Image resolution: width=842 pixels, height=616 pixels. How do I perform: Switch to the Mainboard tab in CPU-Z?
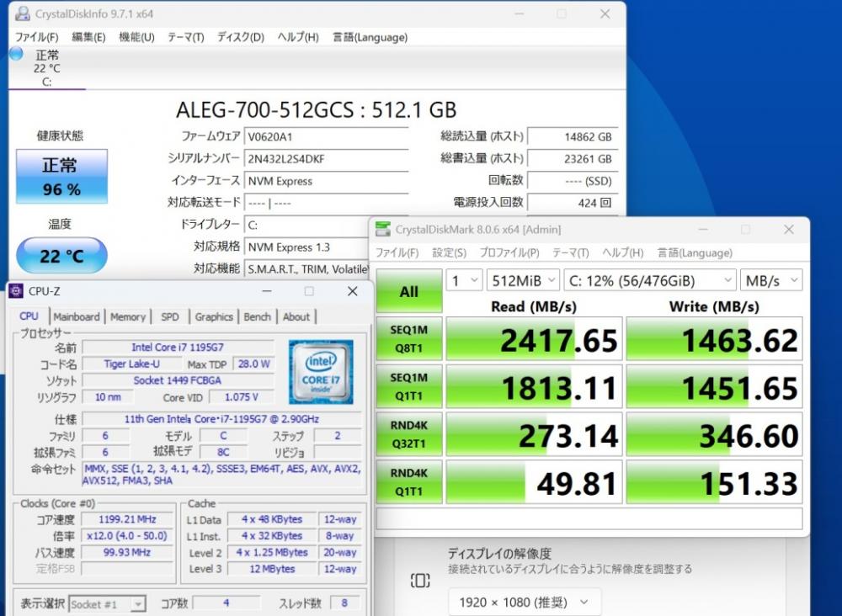point(77,316)
